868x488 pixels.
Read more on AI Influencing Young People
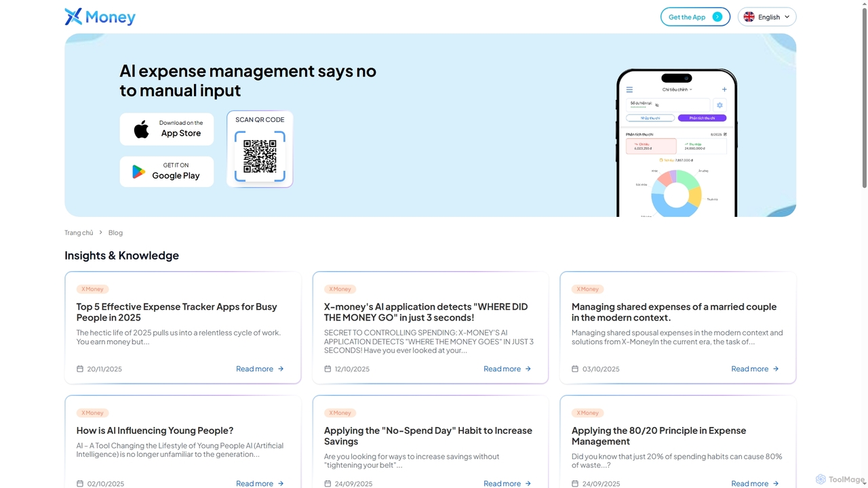[260, 483]
